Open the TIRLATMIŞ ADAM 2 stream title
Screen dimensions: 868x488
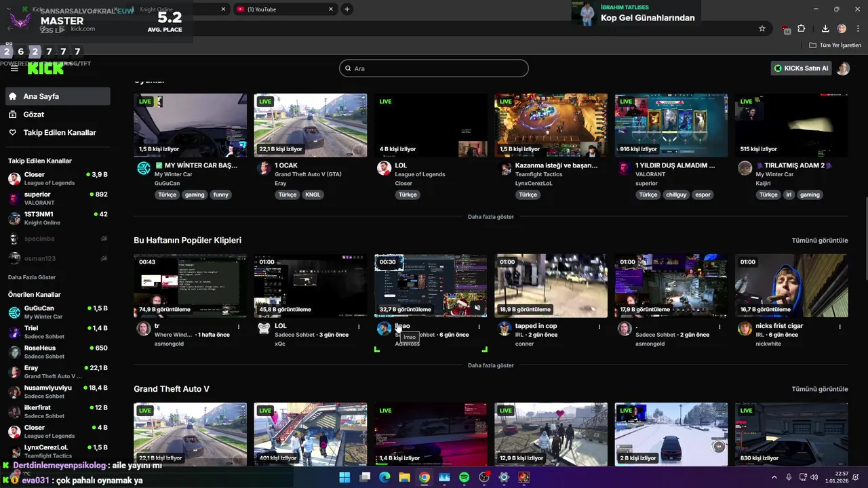coord(795,165)
